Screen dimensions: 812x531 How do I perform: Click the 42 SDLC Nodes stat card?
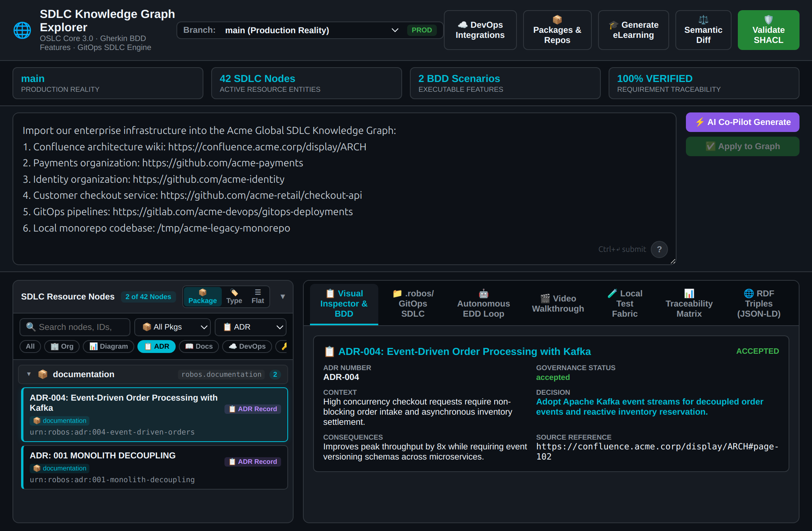click(306, 83)
